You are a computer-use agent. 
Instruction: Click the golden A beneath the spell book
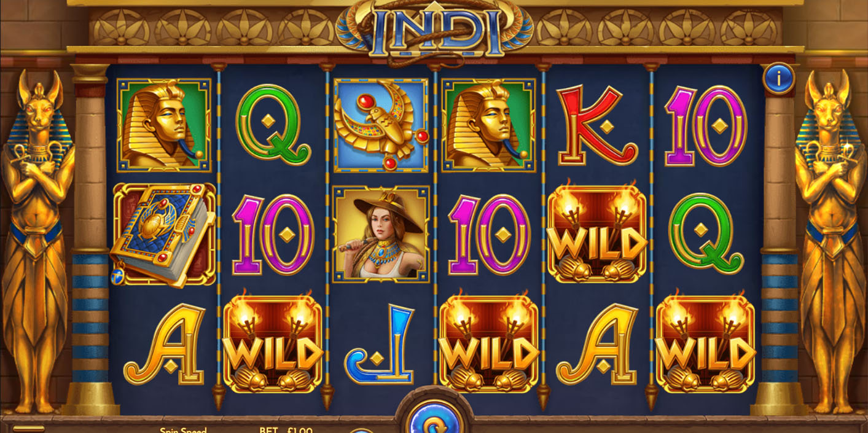[164, 344]
